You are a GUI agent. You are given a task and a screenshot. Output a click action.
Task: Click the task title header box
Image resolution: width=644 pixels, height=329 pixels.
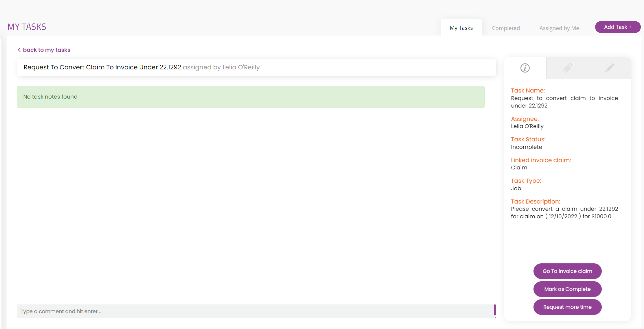[256, 67]
